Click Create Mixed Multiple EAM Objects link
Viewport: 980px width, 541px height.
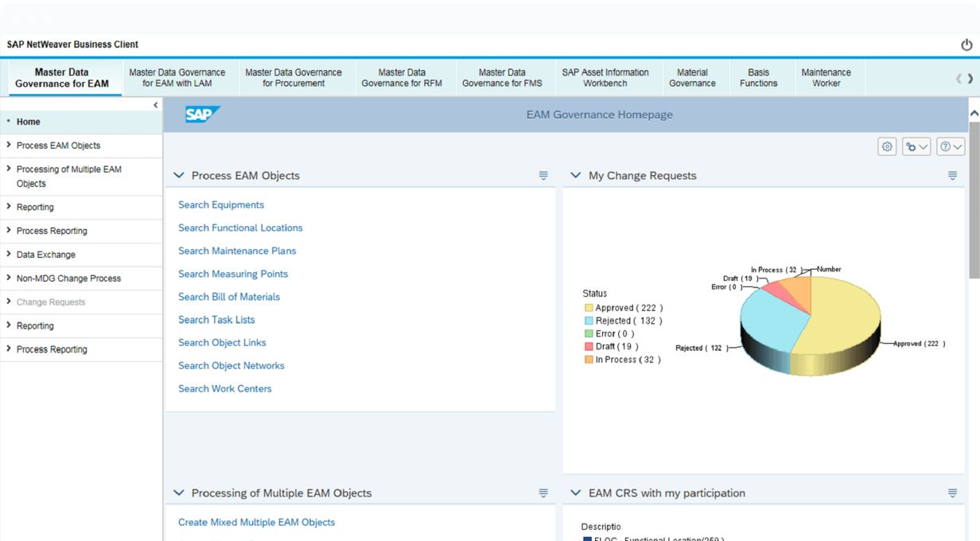(256, 523)
